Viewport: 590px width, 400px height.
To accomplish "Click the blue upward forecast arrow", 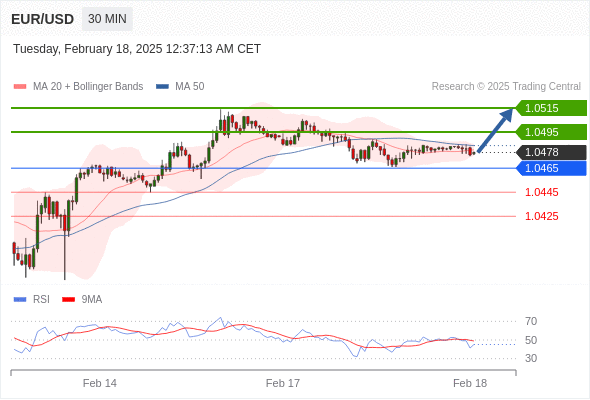I will 495,130.
